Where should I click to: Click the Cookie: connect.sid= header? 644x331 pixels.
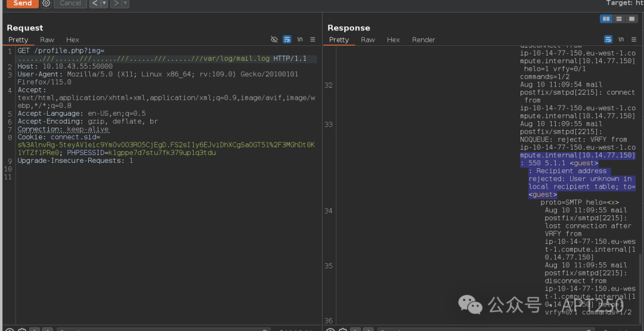[58, 137]
